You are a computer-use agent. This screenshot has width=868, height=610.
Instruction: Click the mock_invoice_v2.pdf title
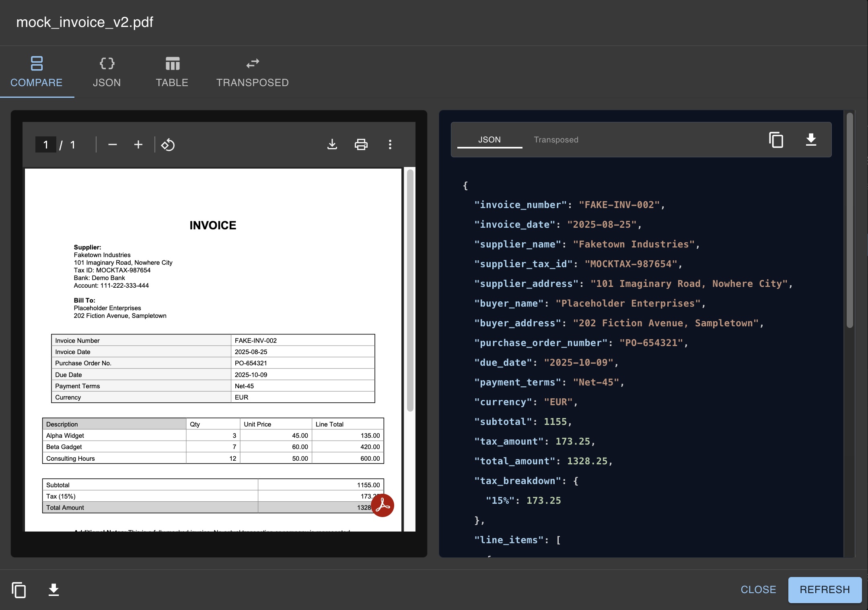coord(84,22)
